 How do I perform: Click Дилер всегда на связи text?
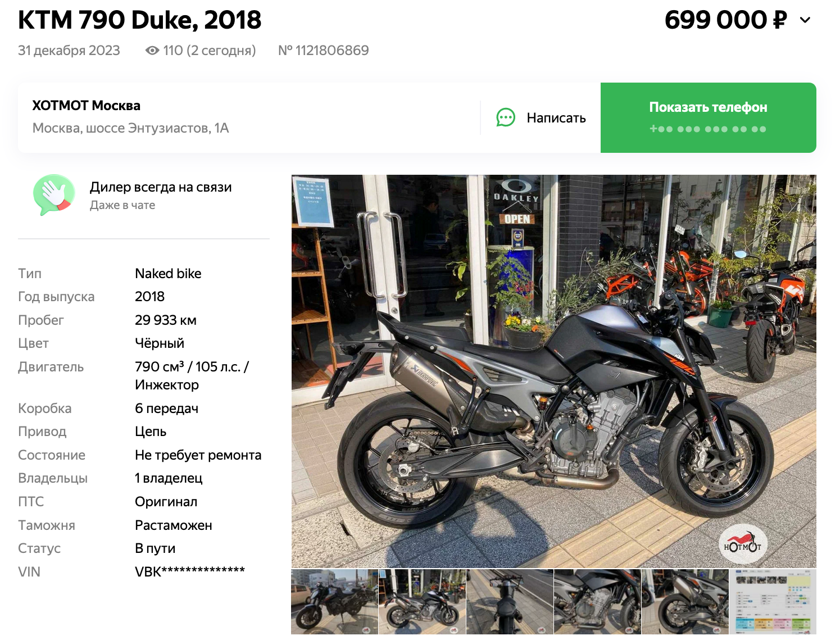coord(161,187)
